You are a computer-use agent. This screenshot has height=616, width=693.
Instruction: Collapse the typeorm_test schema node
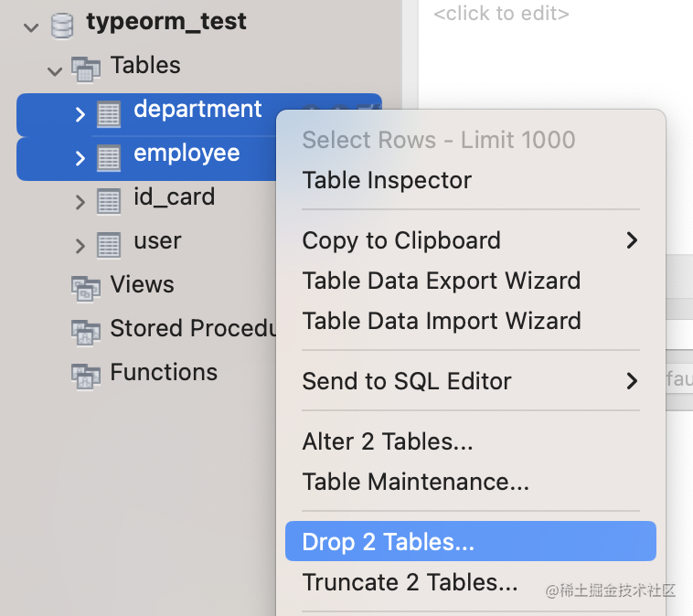(x=32, y=27)
